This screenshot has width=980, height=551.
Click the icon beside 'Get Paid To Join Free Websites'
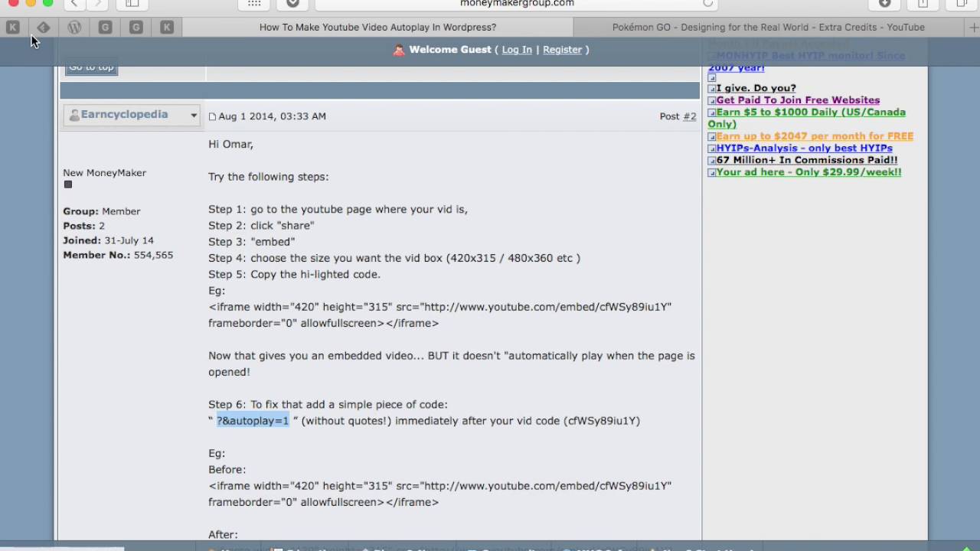pos(711,101)
